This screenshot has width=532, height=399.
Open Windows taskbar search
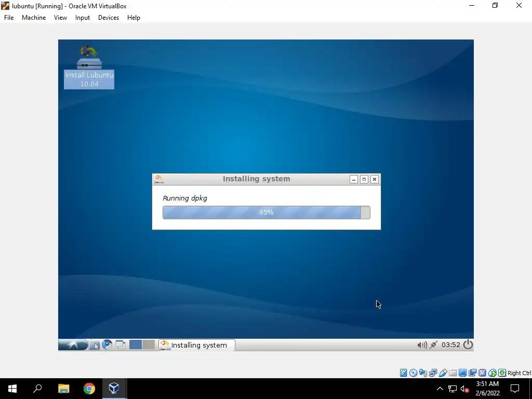click(37, 389)
